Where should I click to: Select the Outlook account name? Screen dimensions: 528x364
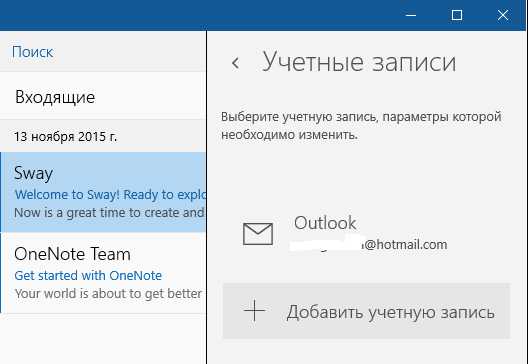(325, 223)
